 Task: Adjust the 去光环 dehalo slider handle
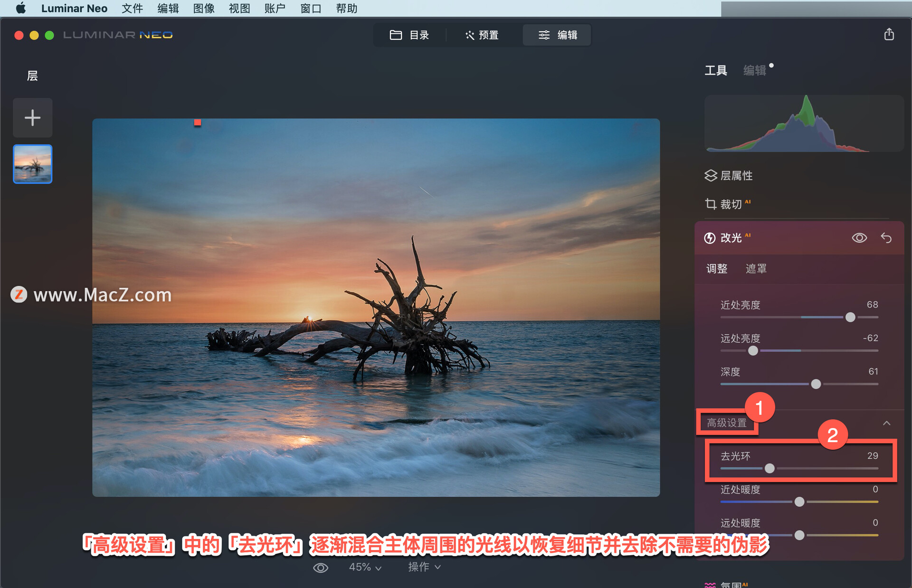pyautogui.click(x=769, y=469)
